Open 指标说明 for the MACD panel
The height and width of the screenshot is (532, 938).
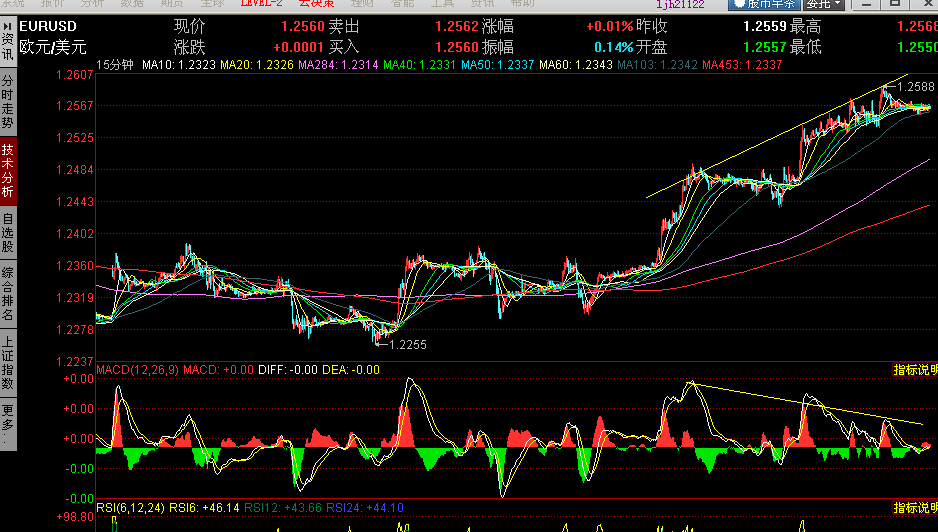coord(915,370)
